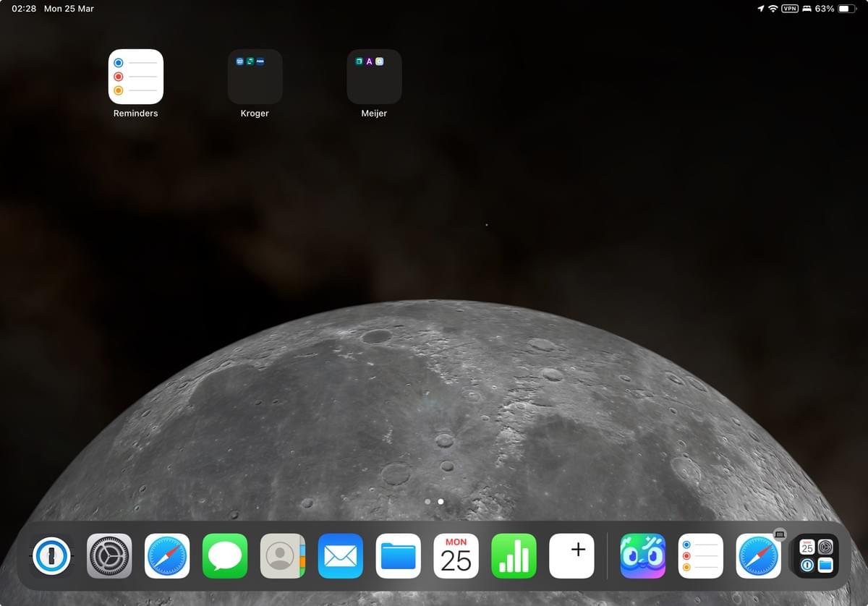Tap the VPN indicator in status bar

[x=790, y=9]
